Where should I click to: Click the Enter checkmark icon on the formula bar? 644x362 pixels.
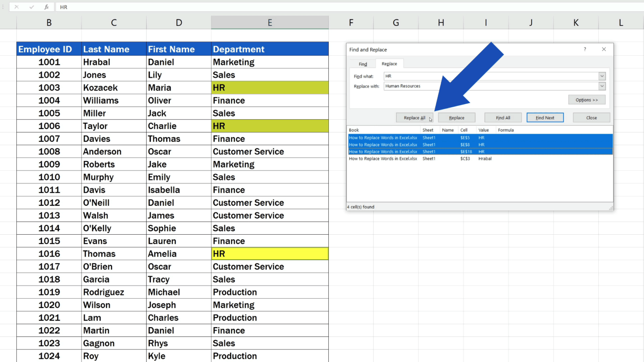(31, 7)
